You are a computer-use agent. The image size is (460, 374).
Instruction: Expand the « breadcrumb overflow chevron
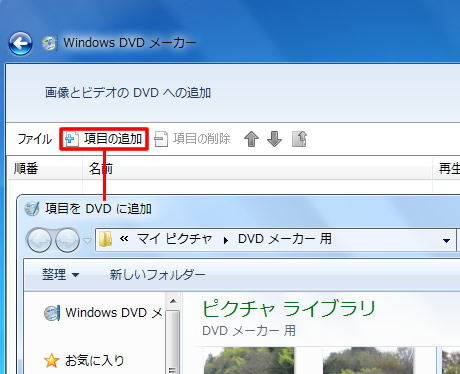tap(124, 239)
